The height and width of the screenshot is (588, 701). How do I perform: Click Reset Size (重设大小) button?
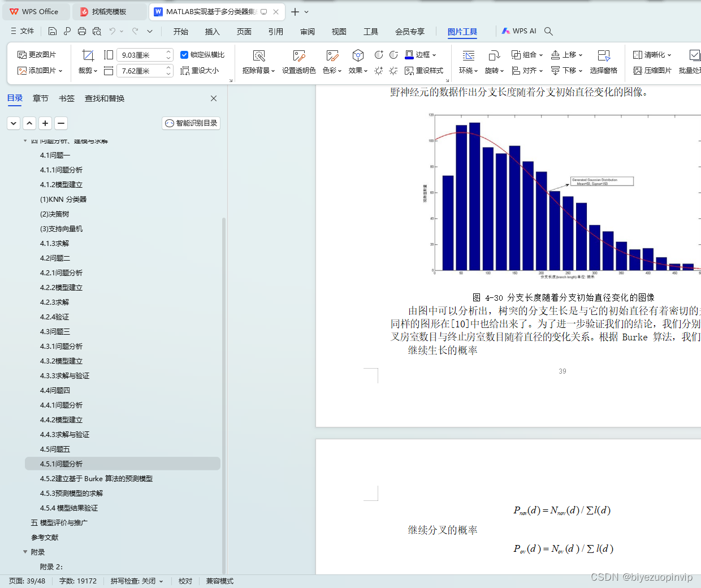[x=200, y=71]
